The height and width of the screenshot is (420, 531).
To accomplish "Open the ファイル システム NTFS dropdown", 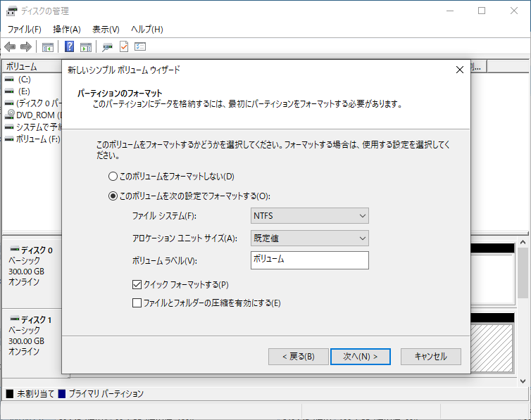I will coord(310,216).
